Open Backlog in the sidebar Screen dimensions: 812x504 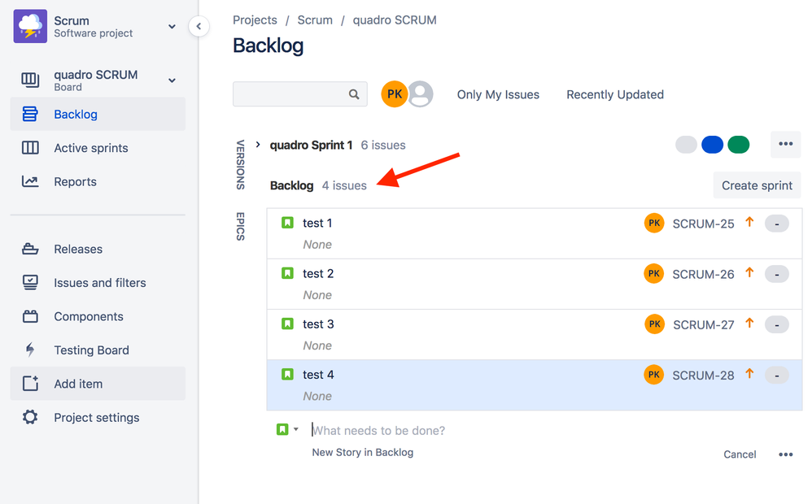98,114
